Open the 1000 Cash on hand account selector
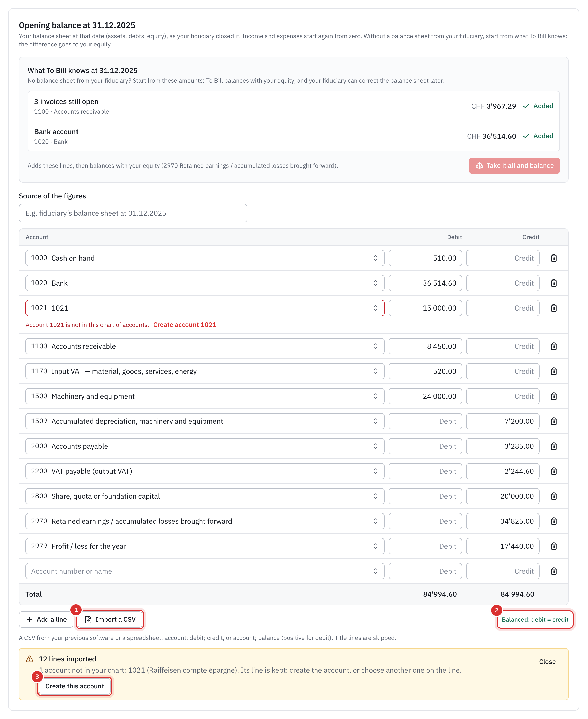 204,258
